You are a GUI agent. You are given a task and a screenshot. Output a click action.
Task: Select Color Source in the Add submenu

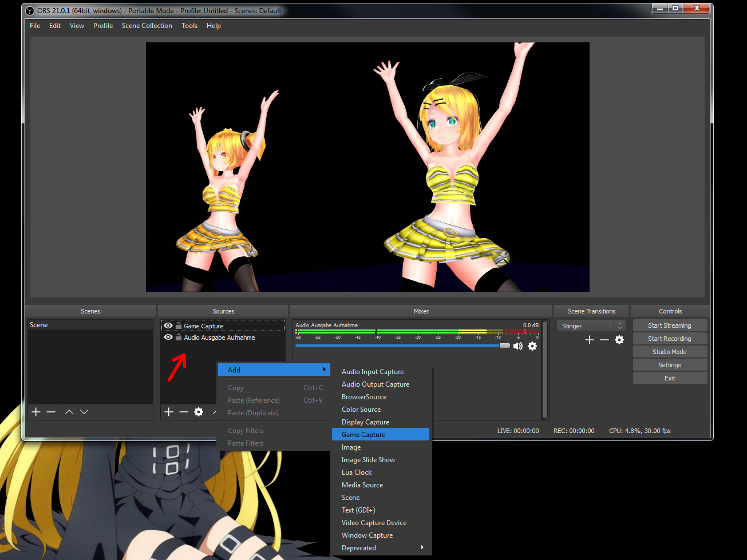tap(381, 410)
